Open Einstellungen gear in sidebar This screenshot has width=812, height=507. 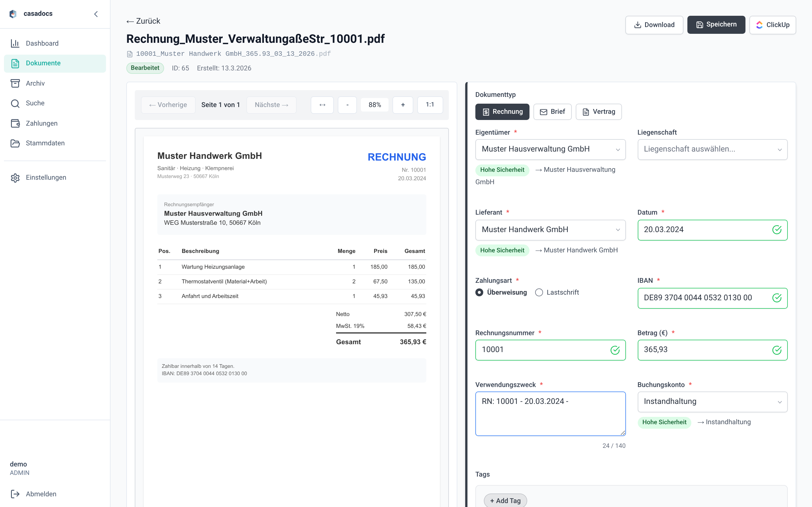tap(15, 177)
